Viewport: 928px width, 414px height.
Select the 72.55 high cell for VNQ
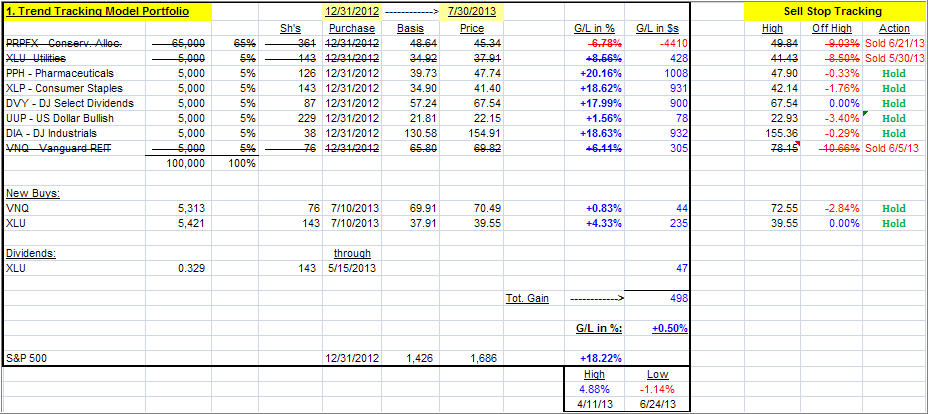pos(774,208)
